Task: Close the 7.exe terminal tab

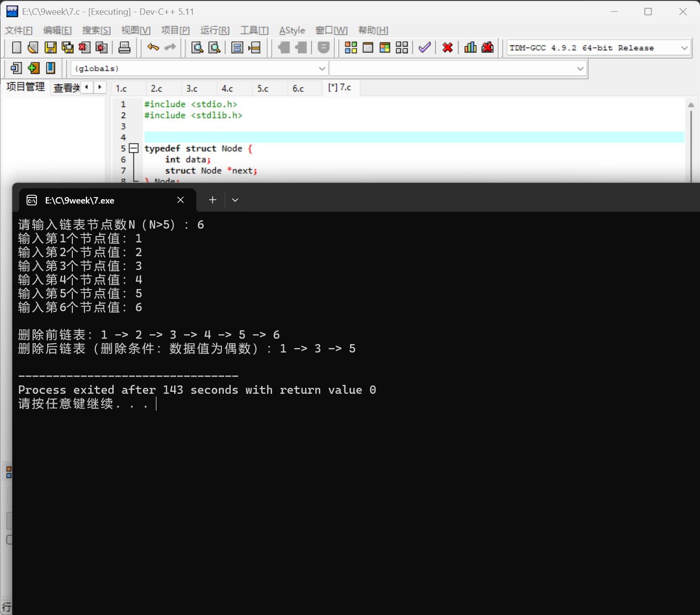Action: point(181,200)
